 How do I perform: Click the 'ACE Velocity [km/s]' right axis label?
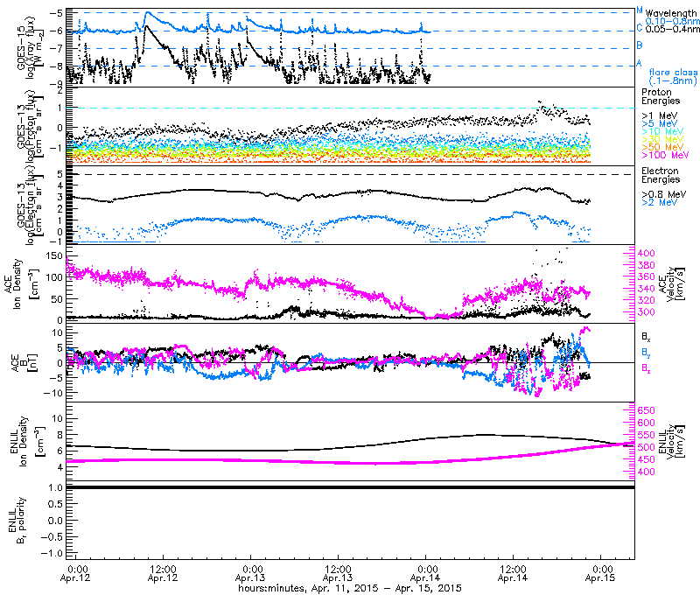tap(671, 283)
